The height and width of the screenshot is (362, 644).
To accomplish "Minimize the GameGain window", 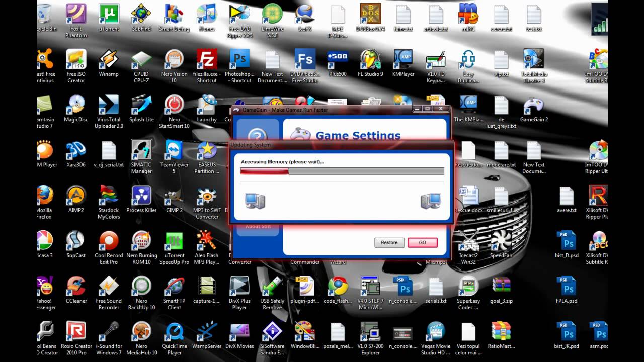I will coord(417,108).
